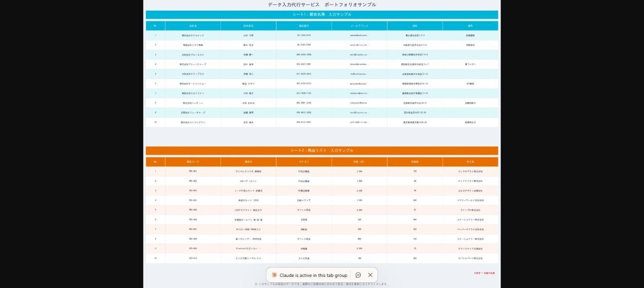
Task: Select product cell スマホ充電ケーブル
Action: coord(248,258)
